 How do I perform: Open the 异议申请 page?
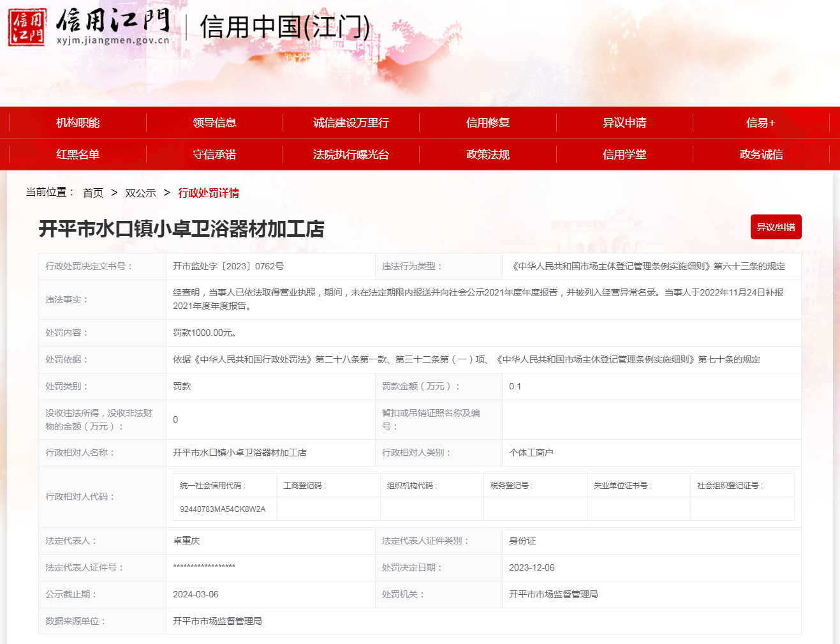tap(624, 123)
